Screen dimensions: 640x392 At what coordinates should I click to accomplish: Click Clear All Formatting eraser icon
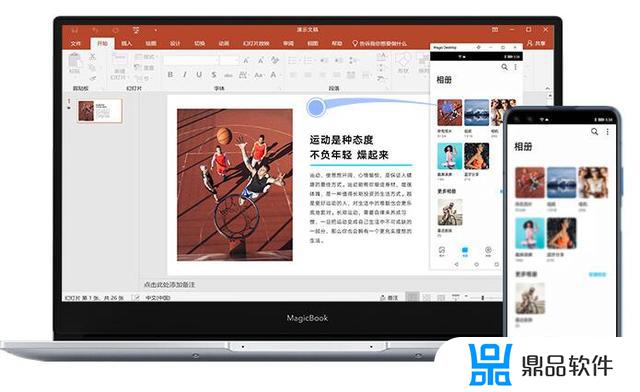(x=275, y=60)
